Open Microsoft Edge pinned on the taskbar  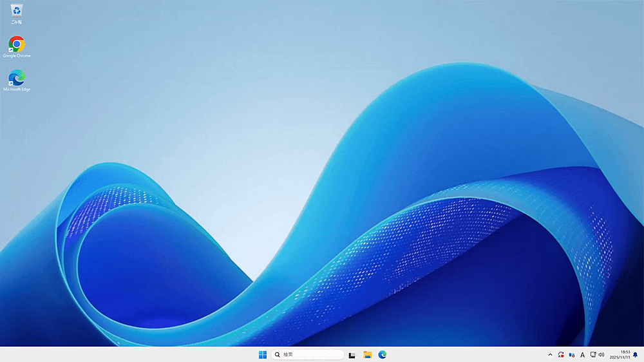tap(383, 354)
